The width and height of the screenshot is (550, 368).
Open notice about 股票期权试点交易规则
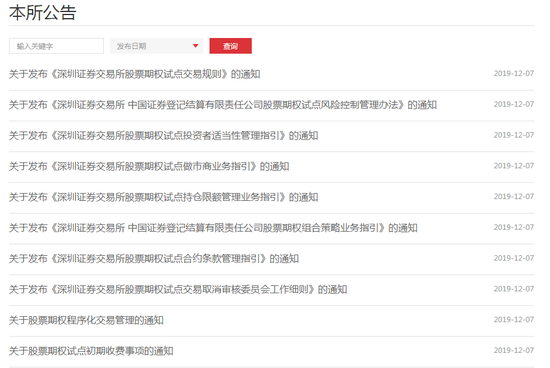click(x=134, y=74)
